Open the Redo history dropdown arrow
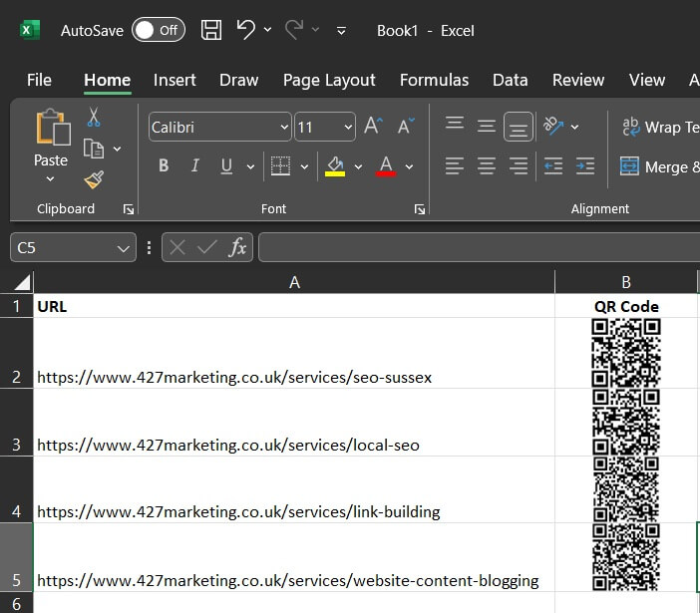 click(315, 30)
